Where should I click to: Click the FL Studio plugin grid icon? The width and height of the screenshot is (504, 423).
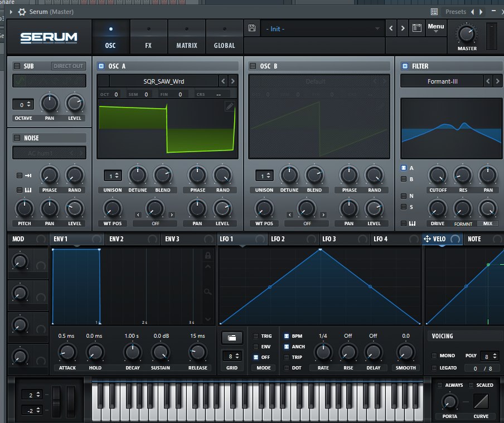(x=434, y=12)
